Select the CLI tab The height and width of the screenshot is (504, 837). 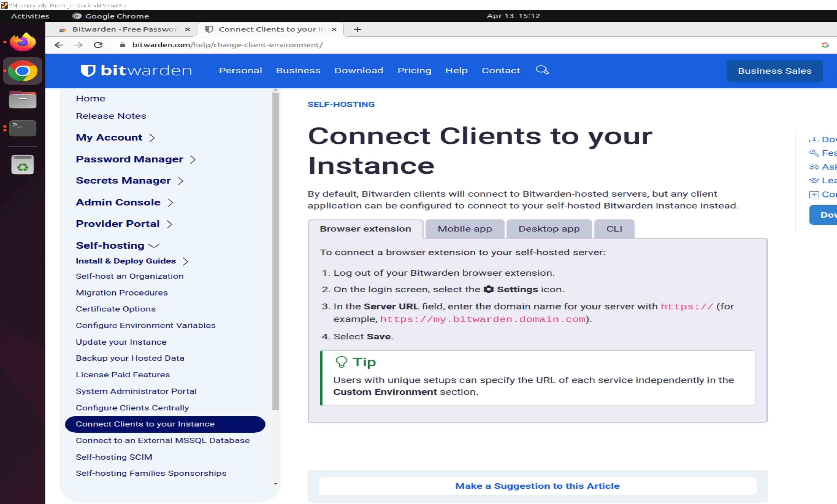click(614, 229)
